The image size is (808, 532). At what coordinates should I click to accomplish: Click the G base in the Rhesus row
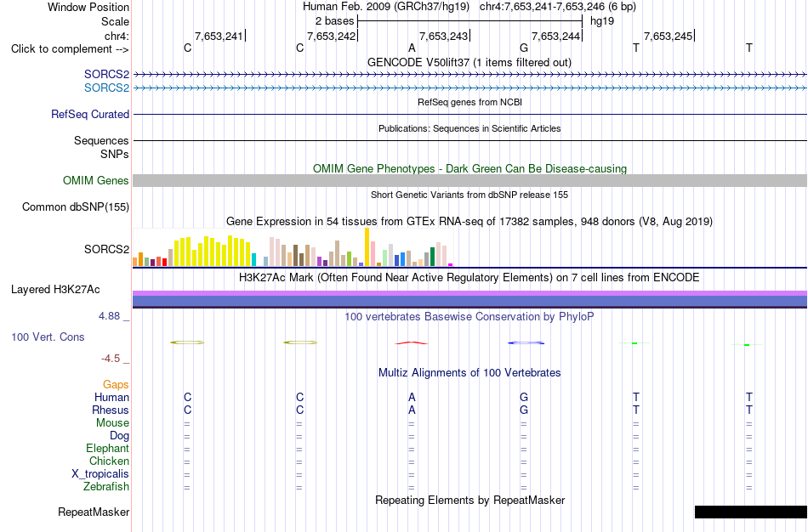coord(524,410)
